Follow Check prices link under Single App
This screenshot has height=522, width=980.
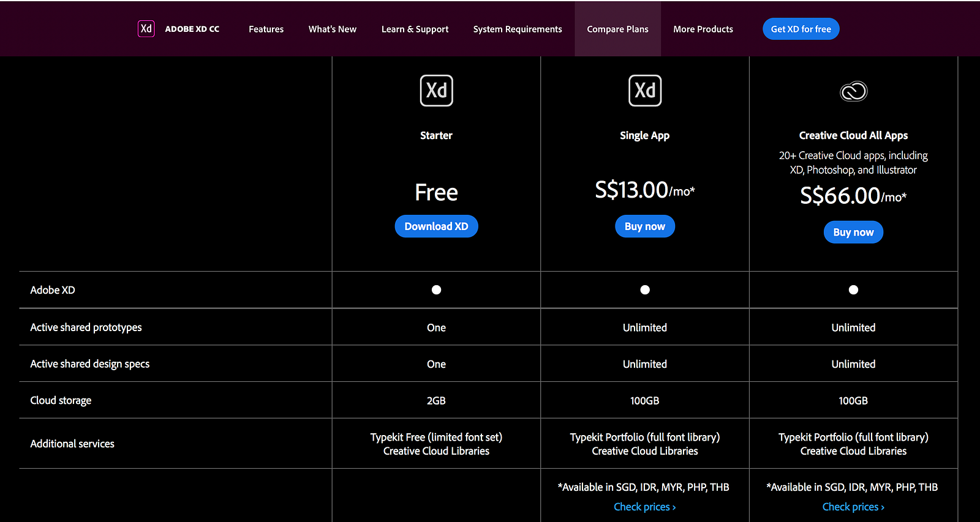click(x=645, y=507)
